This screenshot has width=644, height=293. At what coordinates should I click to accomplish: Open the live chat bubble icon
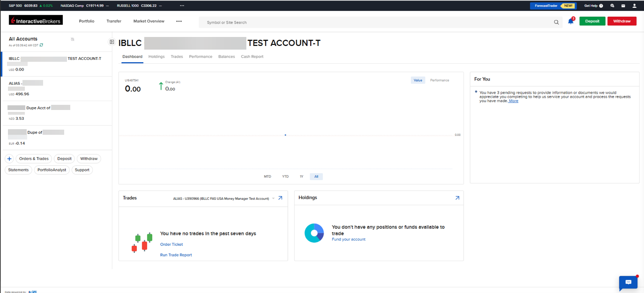(628, 282)
